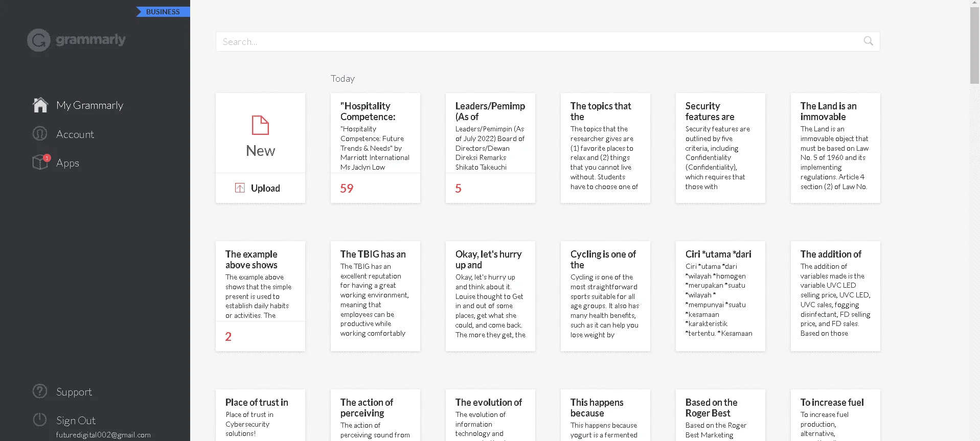980x441 pixels.
Task: Open the "Hospitality Competence:" document card
Action: click(375, 148)
